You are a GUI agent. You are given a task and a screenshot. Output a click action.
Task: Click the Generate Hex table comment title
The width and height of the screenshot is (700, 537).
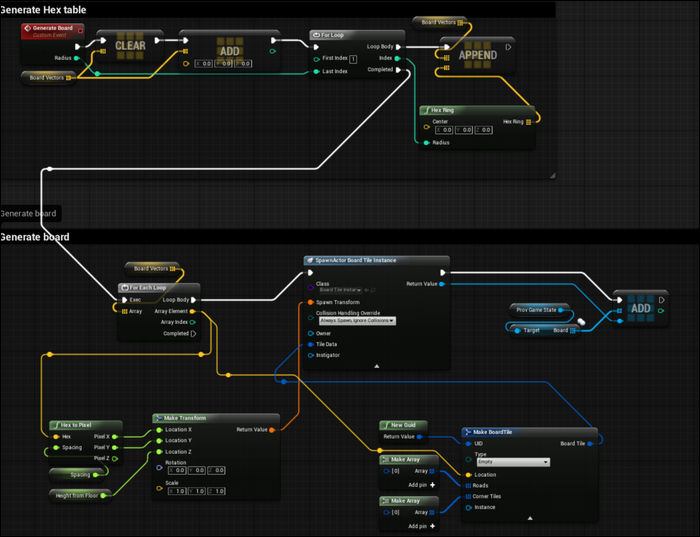[43, 10]
